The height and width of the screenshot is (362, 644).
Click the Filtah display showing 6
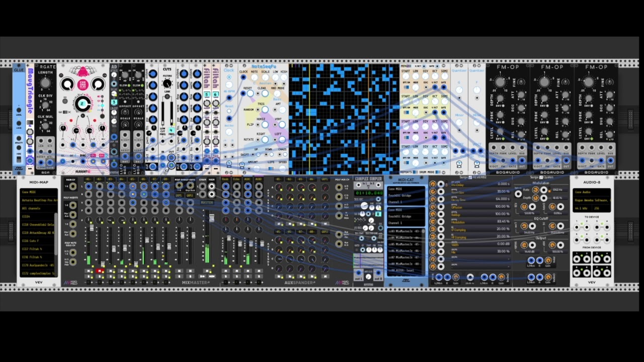click(x=215, y=95)
